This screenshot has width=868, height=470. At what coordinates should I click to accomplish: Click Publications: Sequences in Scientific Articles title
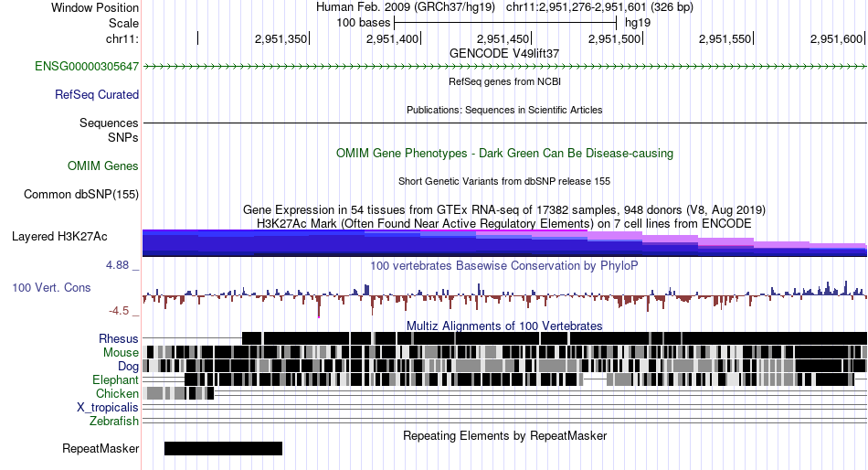504,110
